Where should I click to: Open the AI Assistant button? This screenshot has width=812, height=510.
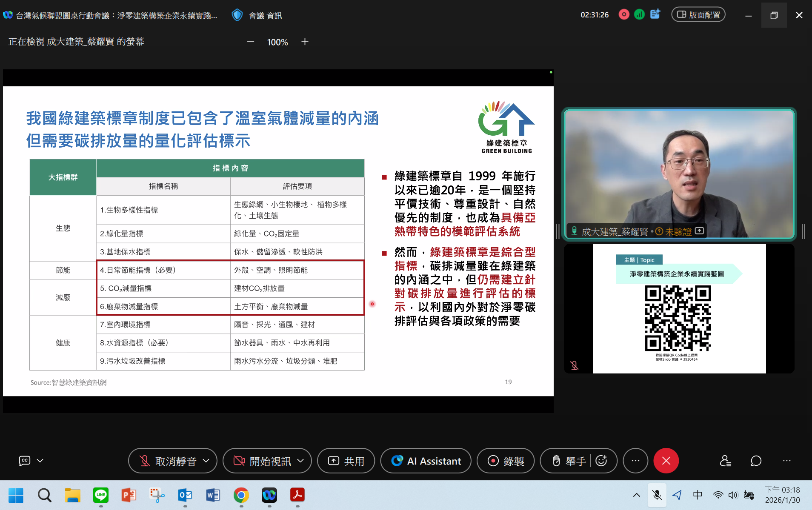tap(426, 461)
